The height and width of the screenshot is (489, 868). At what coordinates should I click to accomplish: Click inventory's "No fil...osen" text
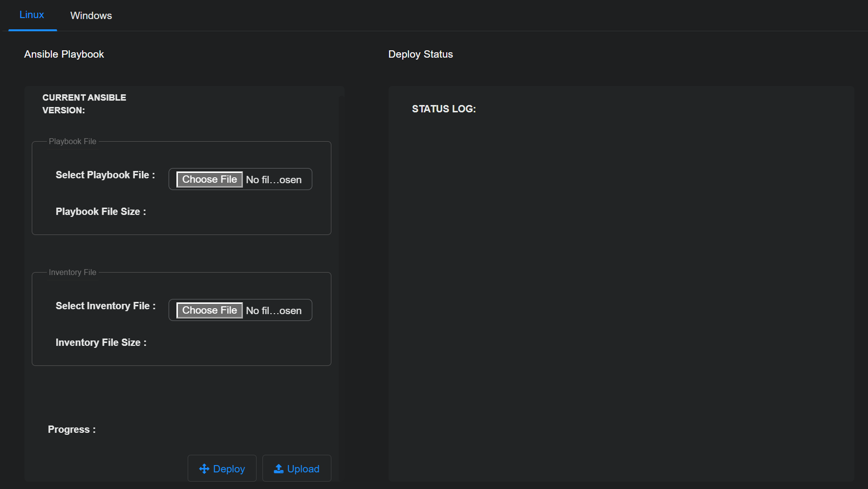click(x=274, y=311)
